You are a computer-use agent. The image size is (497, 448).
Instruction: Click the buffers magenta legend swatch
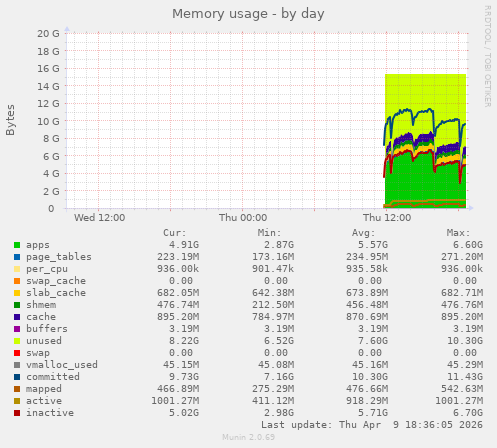tap(17, 329)
